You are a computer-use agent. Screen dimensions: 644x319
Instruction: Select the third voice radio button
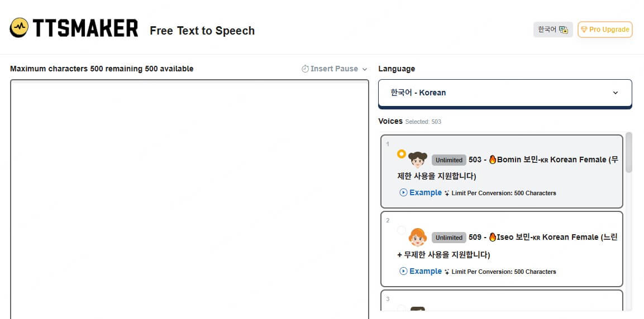click(x=401, y=308)
